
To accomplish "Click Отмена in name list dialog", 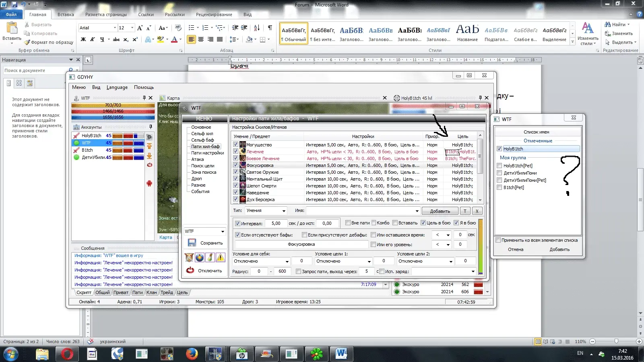I will pos(516,249).
